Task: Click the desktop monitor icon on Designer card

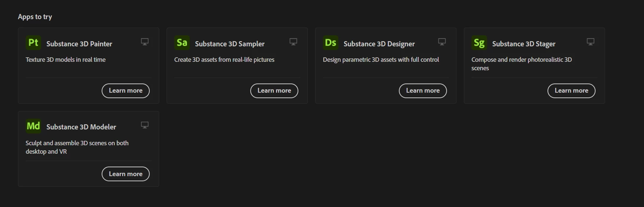Action: [442, 42]
